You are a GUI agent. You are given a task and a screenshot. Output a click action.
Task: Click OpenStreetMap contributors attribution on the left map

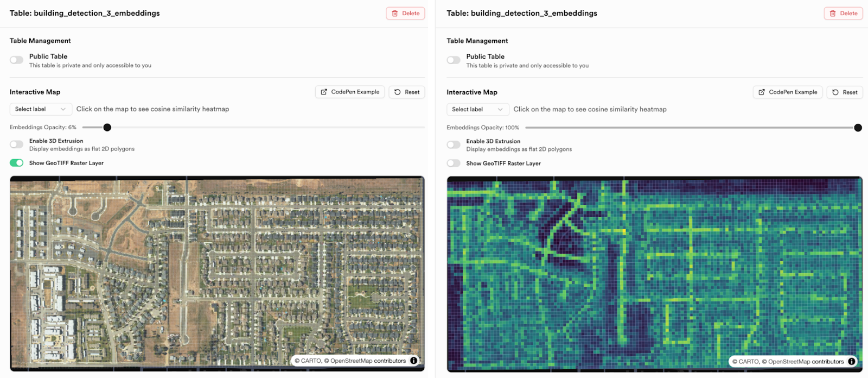click(x=368, y=361)
